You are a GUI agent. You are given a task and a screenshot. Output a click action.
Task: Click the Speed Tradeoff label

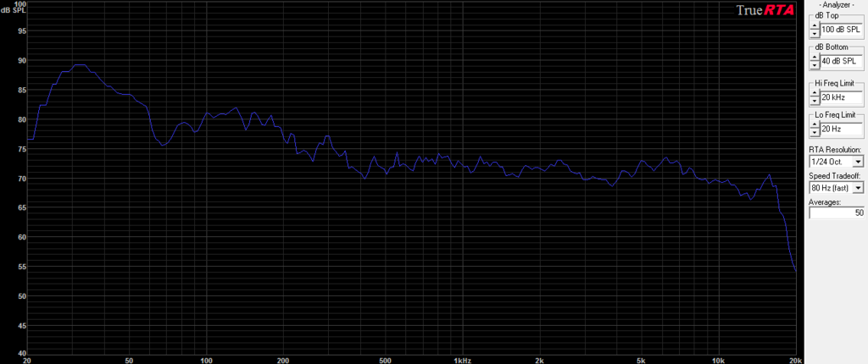(x=833, y=176)
